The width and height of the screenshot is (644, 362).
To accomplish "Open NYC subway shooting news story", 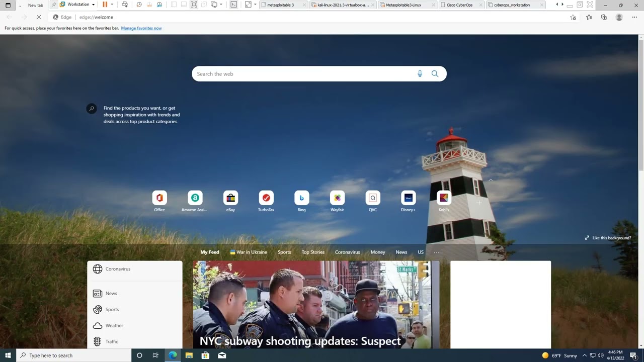I will click(316, 305).
